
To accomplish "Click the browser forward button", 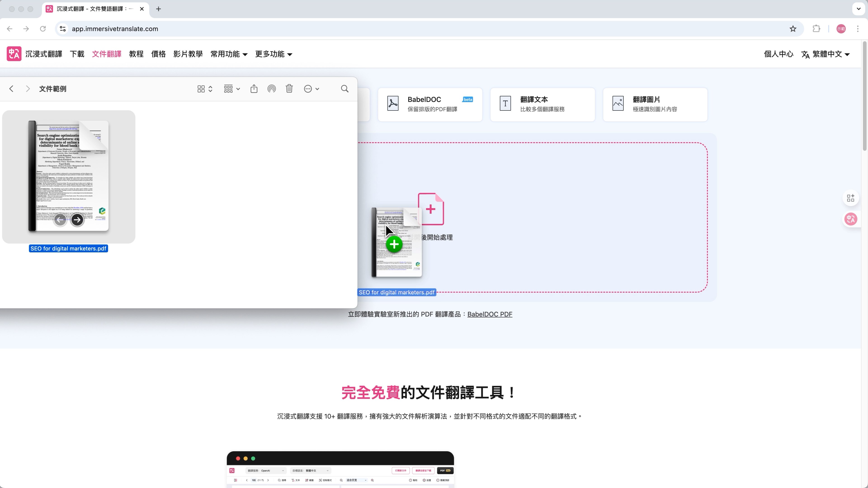I will pos(26,29).
